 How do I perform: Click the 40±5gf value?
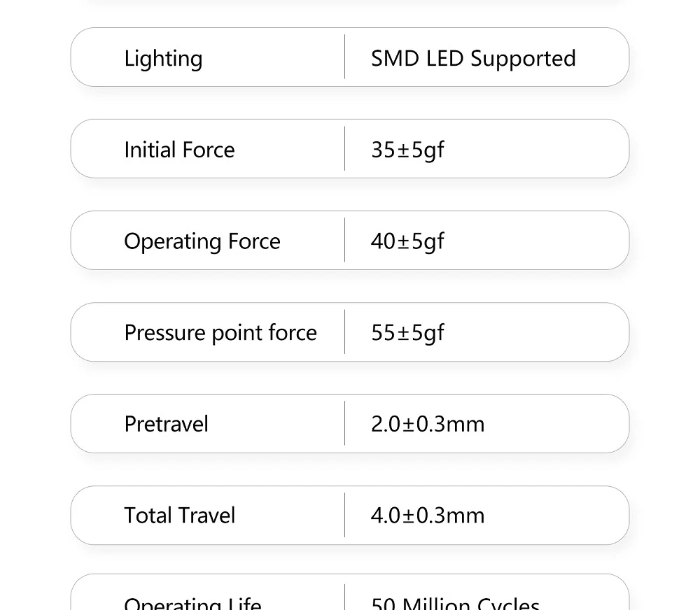coord(407,241)
